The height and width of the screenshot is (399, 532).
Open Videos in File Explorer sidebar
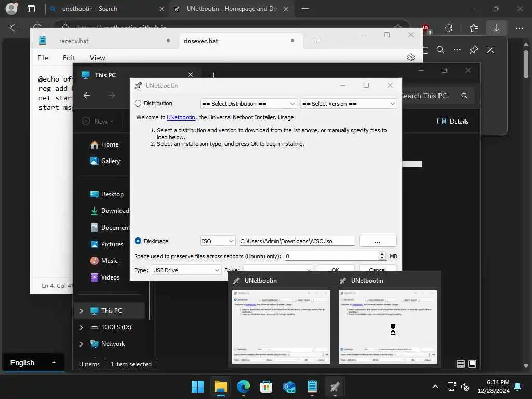coord(105,277)
